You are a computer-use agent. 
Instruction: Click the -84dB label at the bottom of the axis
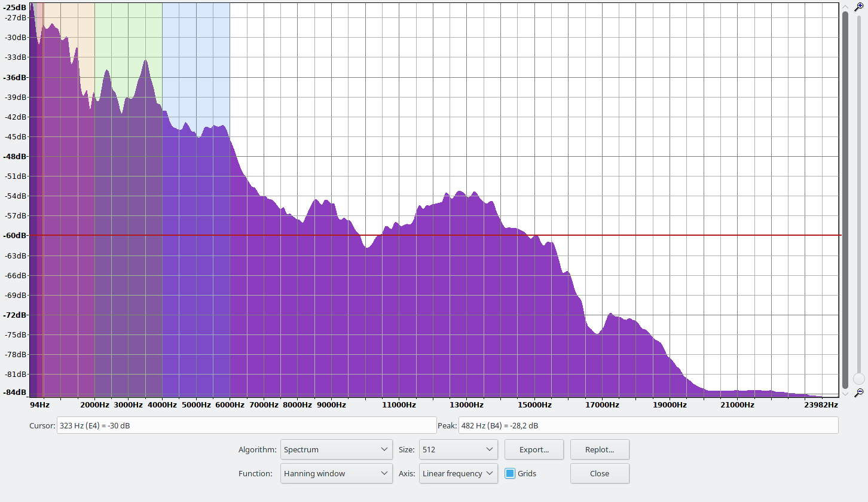point(15,393)
